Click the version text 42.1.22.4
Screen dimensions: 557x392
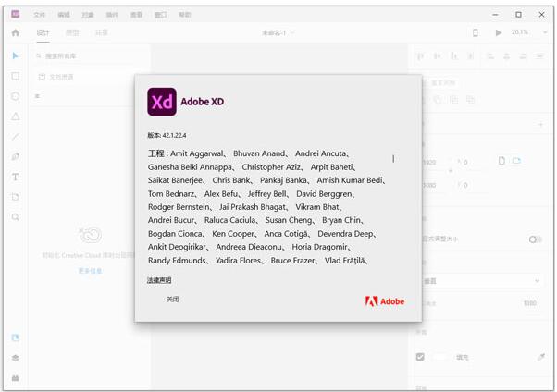(175, 135)
